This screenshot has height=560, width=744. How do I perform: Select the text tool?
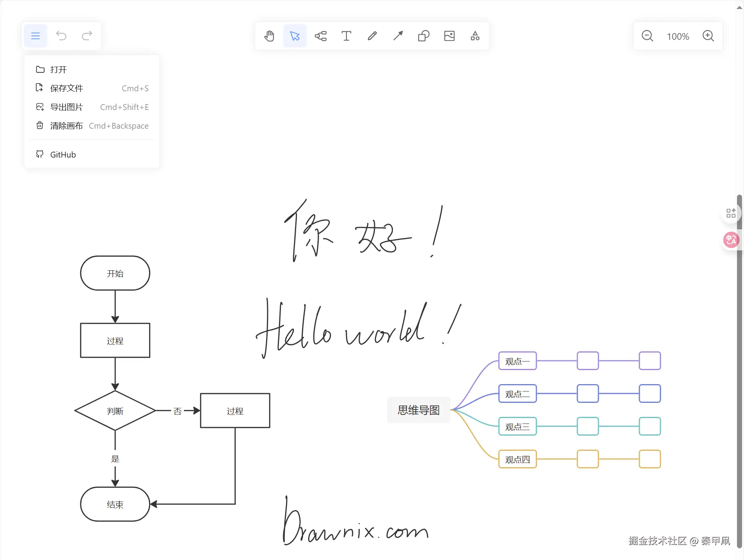pyautogui.click(x=346, y=36)
